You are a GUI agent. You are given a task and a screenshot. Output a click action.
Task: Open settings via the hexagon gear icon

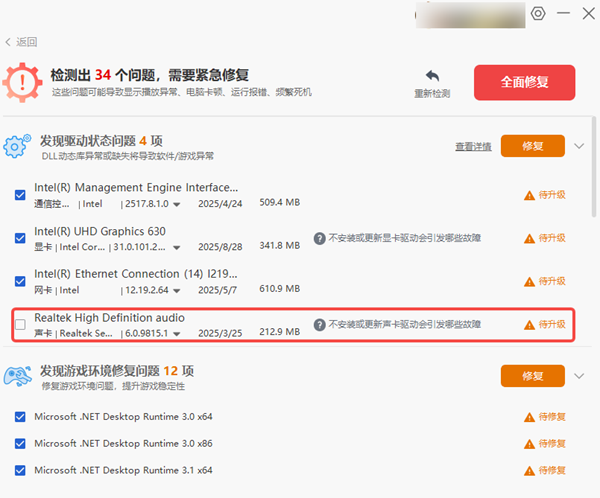coord(538,13)
